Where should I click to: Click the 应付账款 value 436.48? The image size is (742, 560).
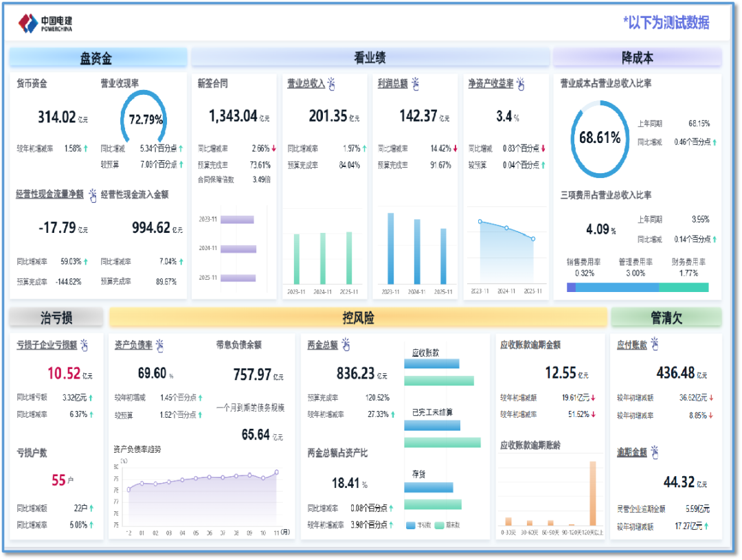pyautogui.click(x=675, y=373)
